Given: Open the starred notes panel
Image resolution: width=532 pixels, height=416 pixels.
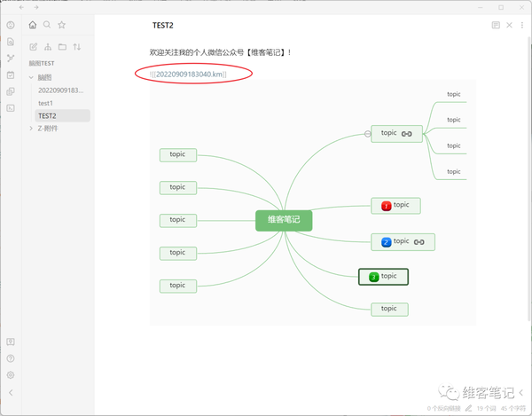Looking at the screenshot, I should [61, 25].
